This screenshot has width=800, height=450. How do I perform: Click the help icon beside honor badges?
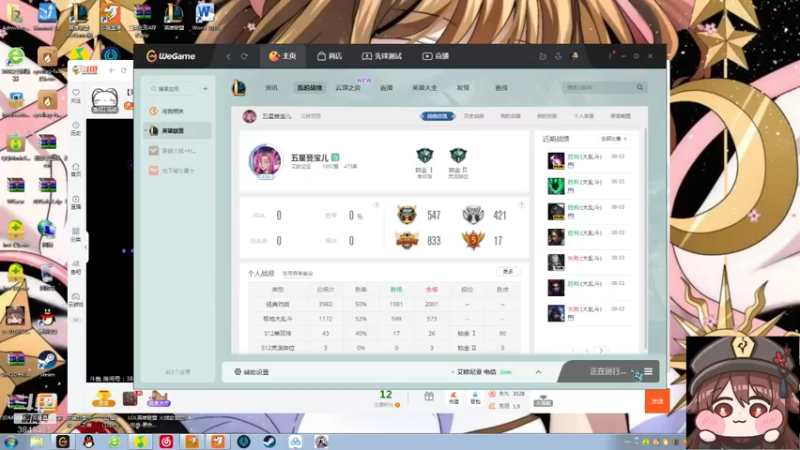click(x=521, y=205)
